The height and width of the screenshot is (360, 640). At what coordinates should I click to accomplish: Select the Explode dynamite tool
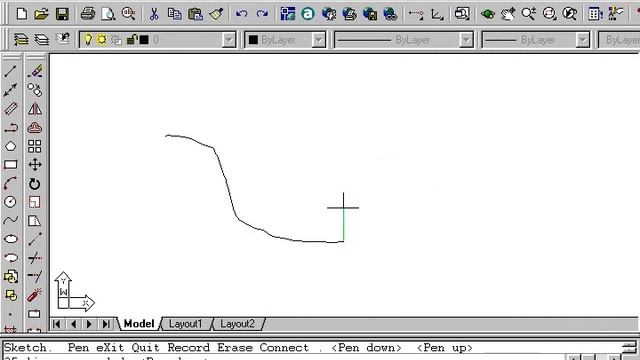35,295
